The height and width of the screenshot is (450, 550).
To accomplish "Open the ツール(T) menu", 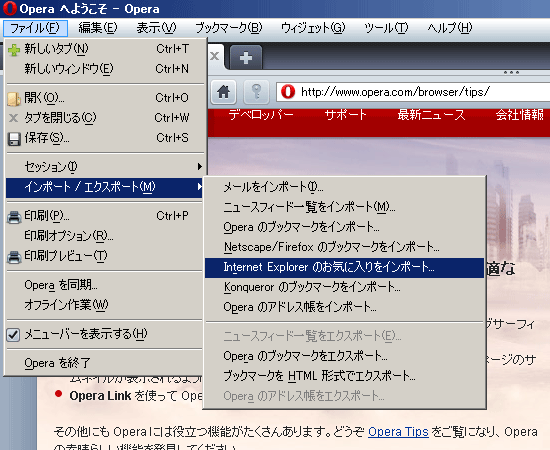I will click(x=386, y=28).
